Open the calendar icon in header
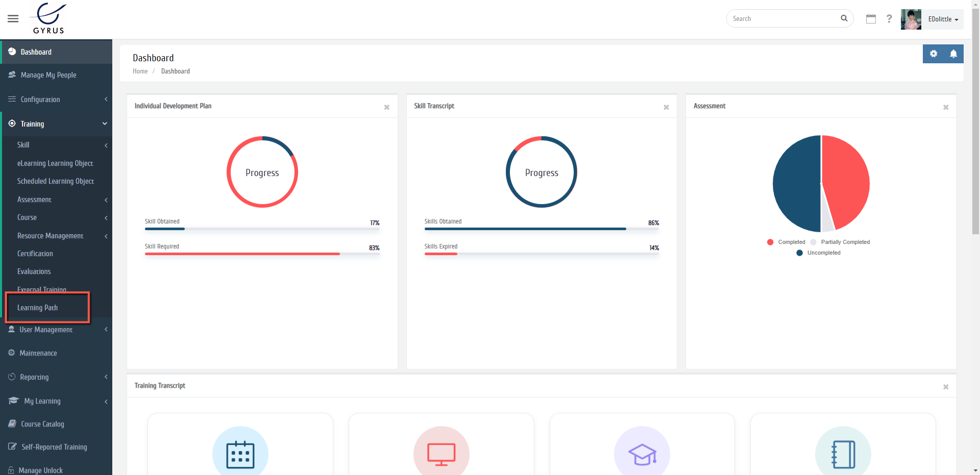Viewport: 980px width, 475px height. [x=871, y=19]
